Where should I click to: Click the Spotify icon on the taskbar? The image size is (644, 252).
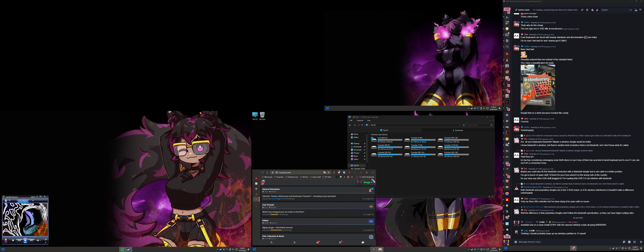pyautogui.click(x=122, y=249)
